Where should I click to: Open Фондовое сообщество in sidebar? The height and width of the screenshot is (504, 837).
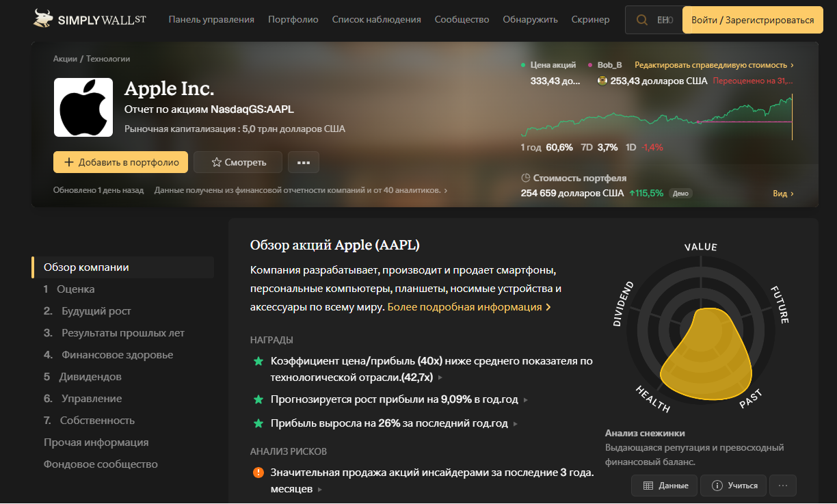pos(101,464)
